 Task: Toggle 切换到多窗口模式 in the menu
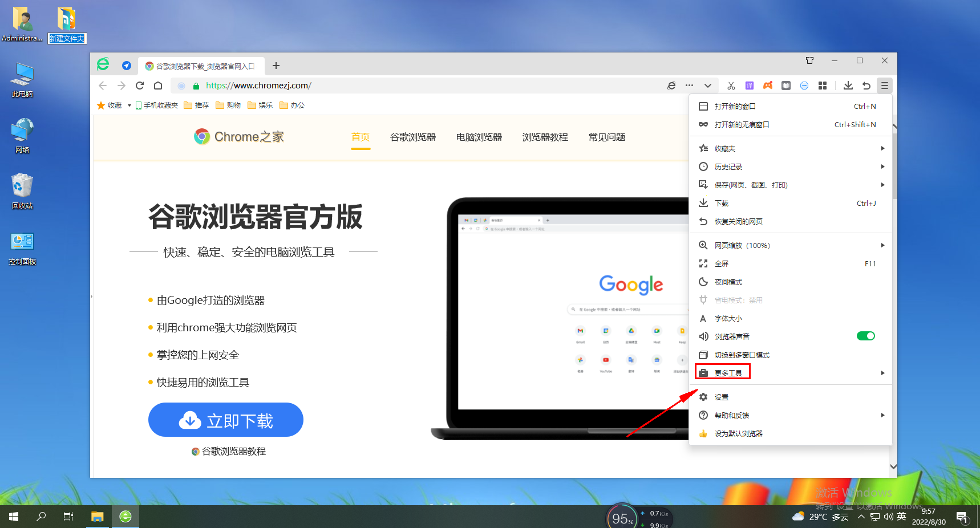742,354
